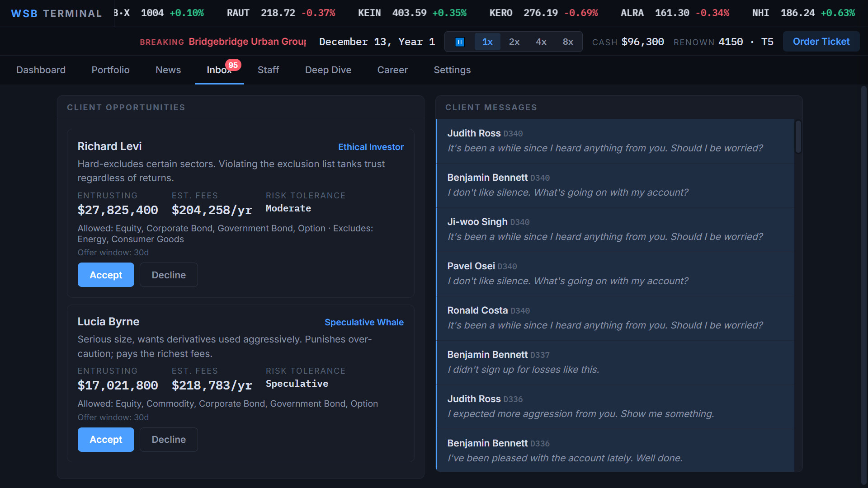This screenshot has width=868, height=488.
Task: Accept Richard Levi's client offer
Action: [x=106, y=275]
